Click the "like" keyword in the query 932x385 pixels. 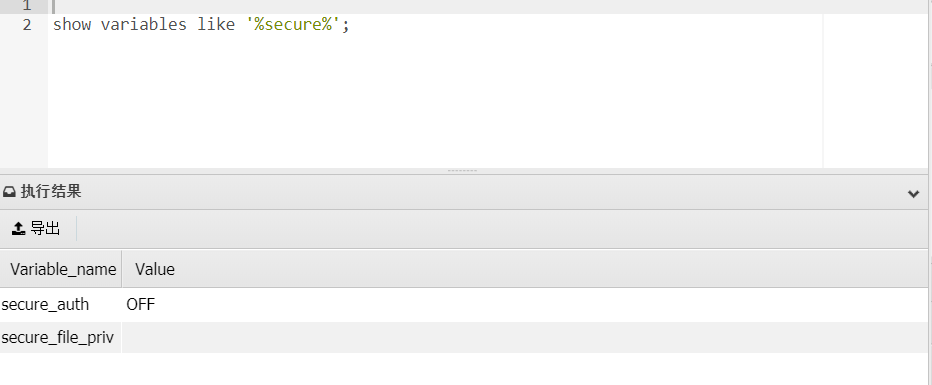point(216,25)
